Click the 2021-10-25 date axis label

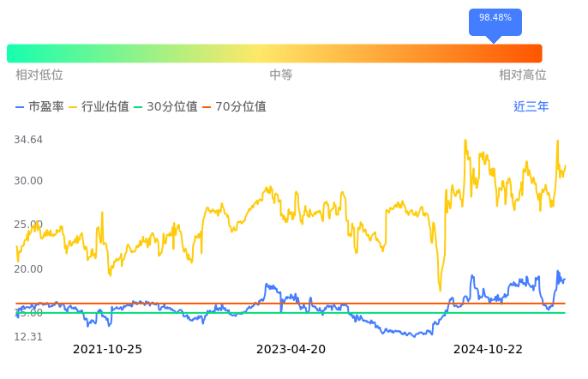107,350
